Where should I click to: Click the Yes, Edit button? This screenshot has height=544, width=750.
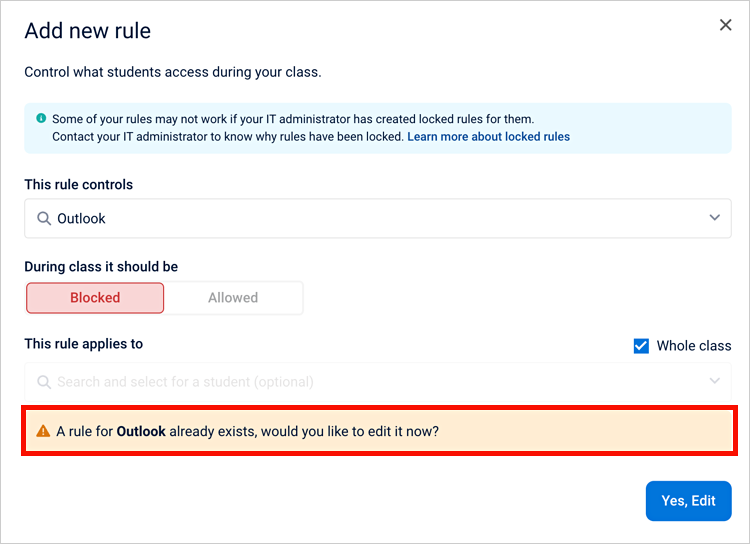[x=688, y=500]
